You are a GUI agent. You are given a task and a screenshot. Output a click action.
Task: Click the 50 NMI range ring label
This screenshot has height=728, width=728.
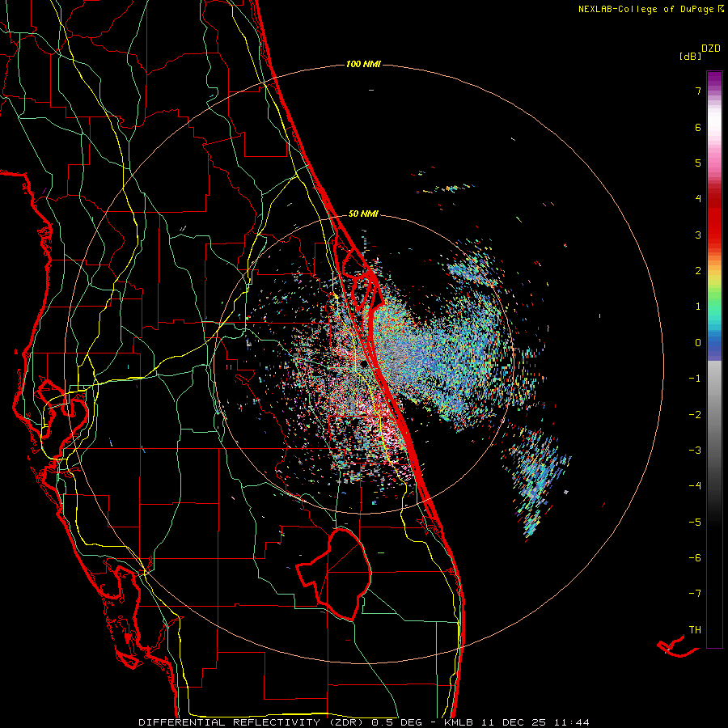(363, 214)
